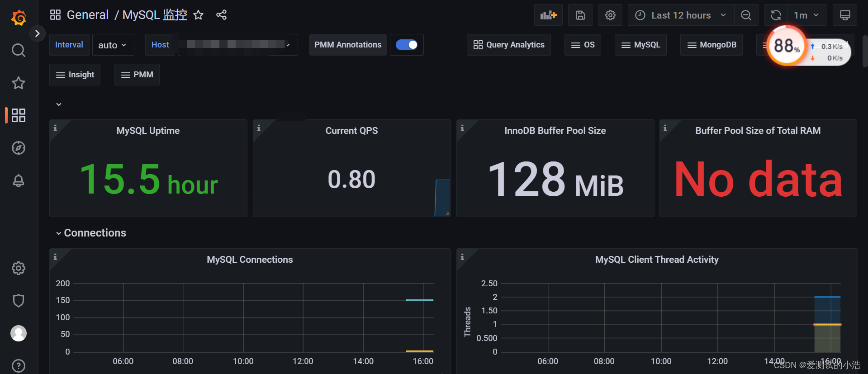Open the Insight dashboards menu
Screen dimensions: 868x374
click(x=75, y=75)
